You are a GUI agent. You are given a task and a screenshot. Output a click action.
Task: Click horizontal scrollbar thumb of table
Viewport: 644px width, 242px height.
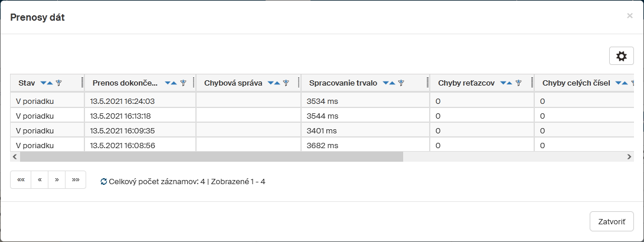pos(211,157)
